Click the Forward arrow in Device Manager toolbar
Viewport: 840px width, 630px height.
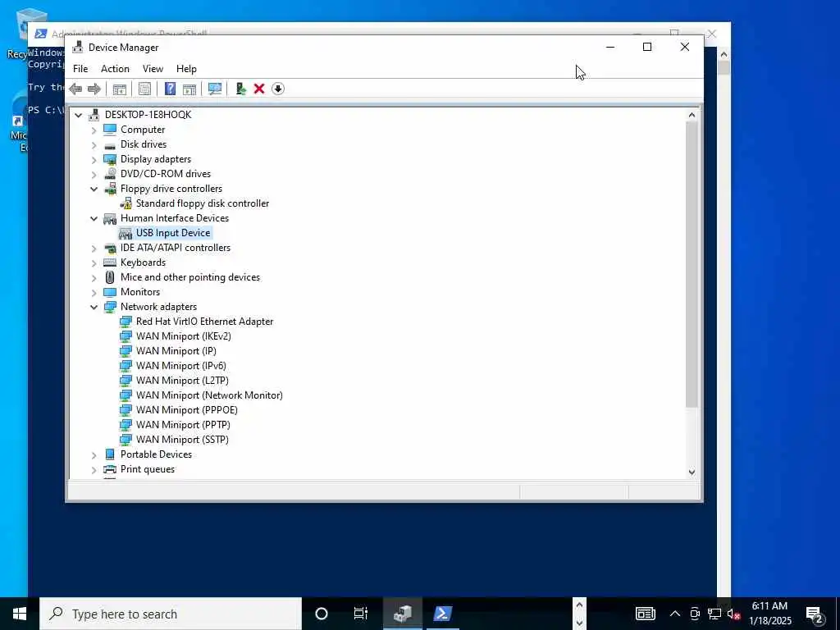click(94, 89)
